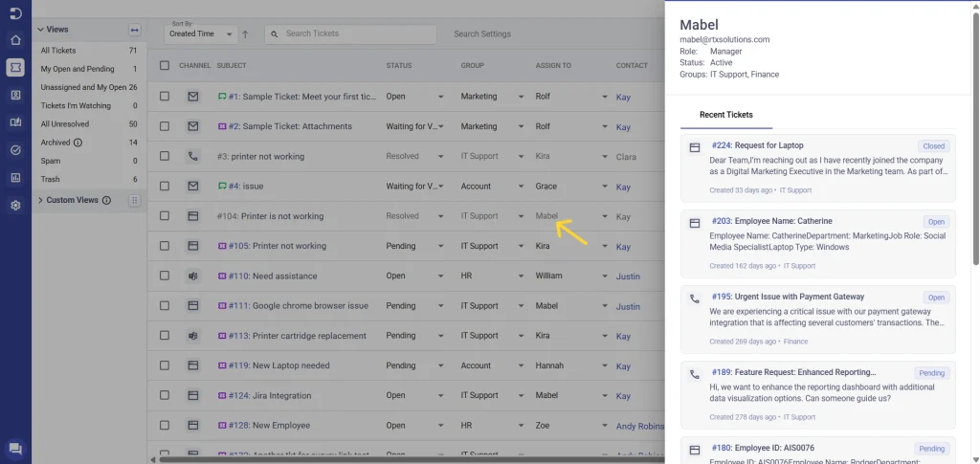Select checkbox for ticket #4 issue
This screenshot has width=980, height=464.
165,187
